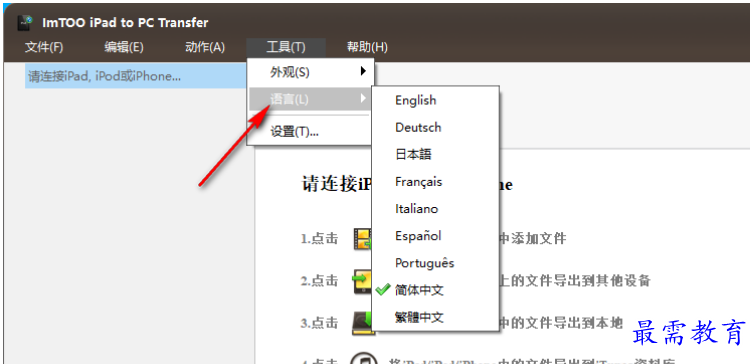The width and height of the screenshot is (754, 364).
Task: Click the 1.点击 step label
Action: pos(320,238)
